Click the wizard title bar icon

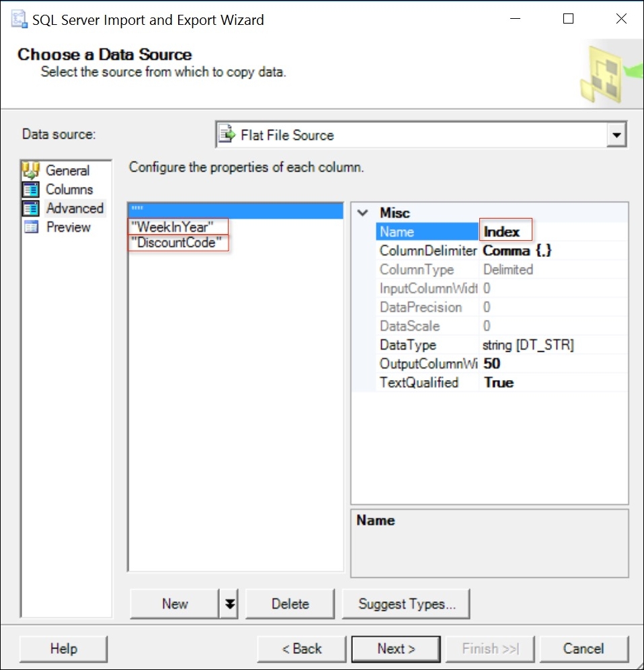pos(19,20)
